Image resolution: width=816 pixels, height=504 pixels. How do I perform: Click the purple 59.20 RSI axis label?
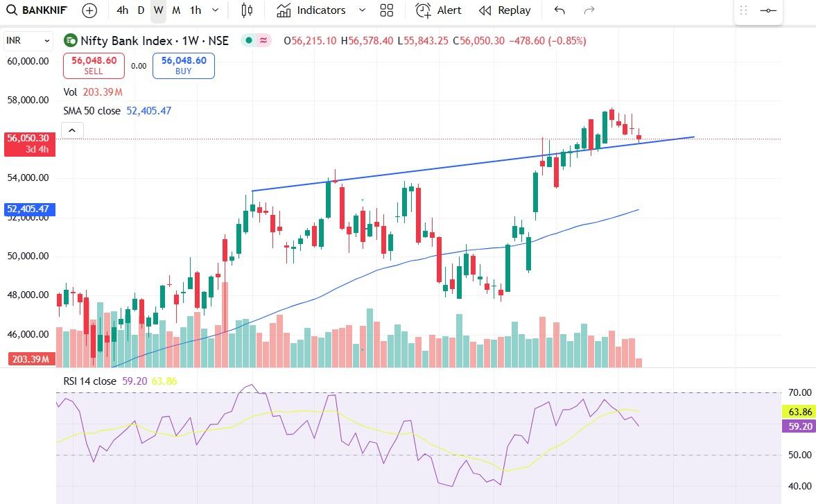point(799,426)
